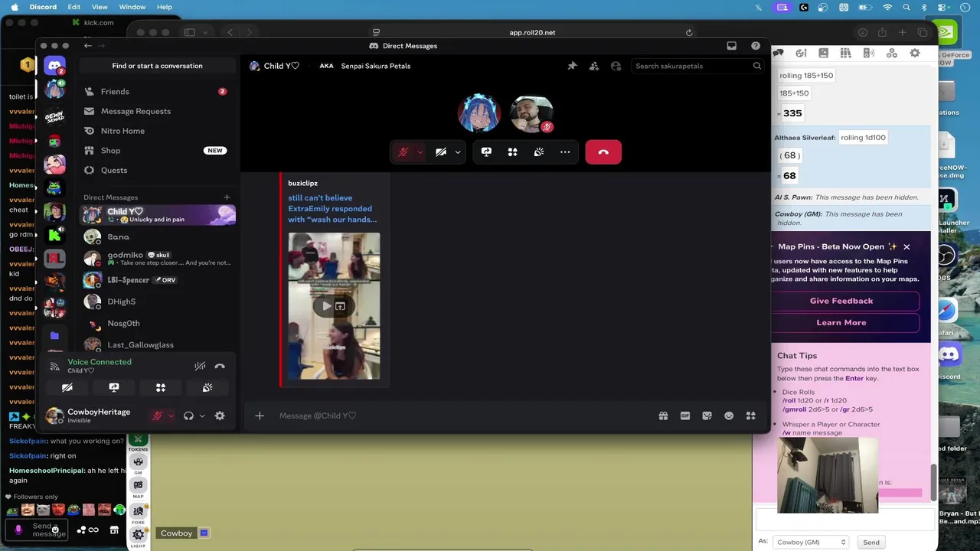The width and height of the screenshot is (980, 551).
Task: Select Roll20 Tokens layer tool
Action: tap(138, 442)
